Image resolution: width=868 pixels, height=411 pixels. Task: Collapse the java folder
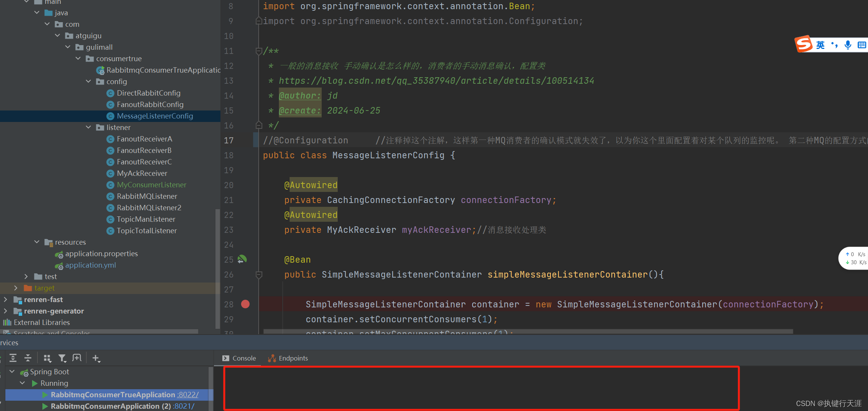pos(37,13)
